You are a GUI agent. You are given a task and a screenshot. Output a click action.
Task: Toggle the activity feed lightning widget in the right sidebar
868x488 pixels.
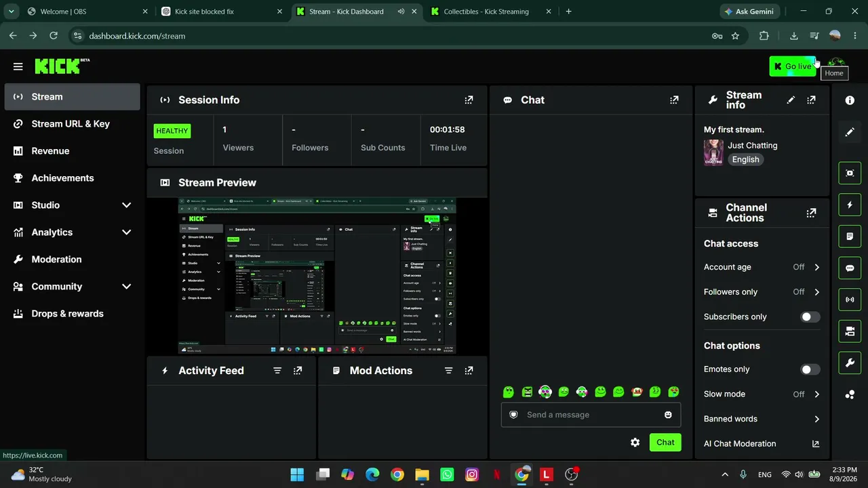[850, 205]
